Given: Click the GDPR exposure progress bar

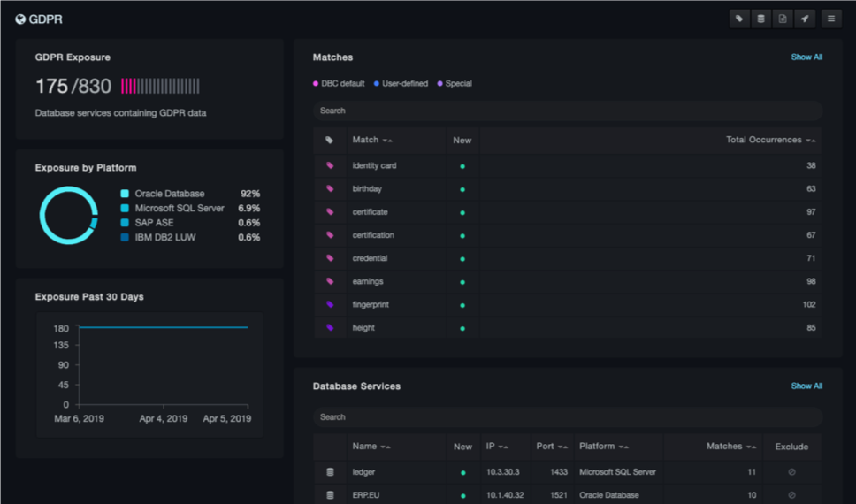Looking at the screenshot, I should coord(161,86).
